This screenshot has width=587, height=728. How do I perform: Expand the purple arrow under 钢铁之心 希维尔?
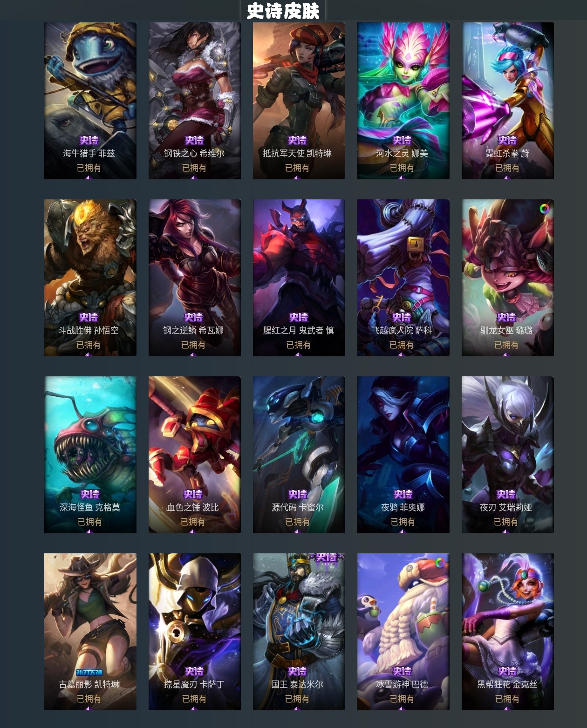193,177
